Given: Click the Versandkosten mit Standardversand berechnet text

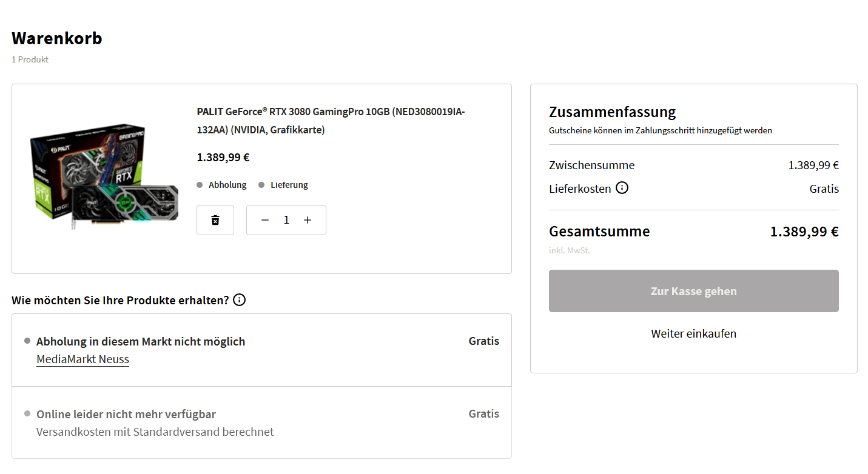Looking at the screenshot, I should pyautogui.click(x=155, y=432).
